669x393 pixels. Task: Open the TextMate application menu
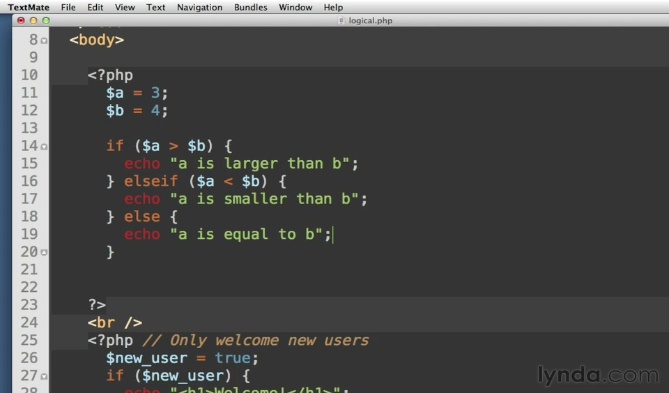[x=29, y=7]
